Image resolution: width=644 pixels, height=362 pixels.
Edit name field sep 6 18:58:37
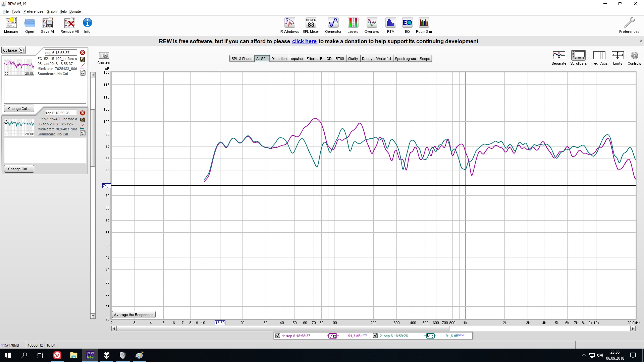tap(61, 53)
